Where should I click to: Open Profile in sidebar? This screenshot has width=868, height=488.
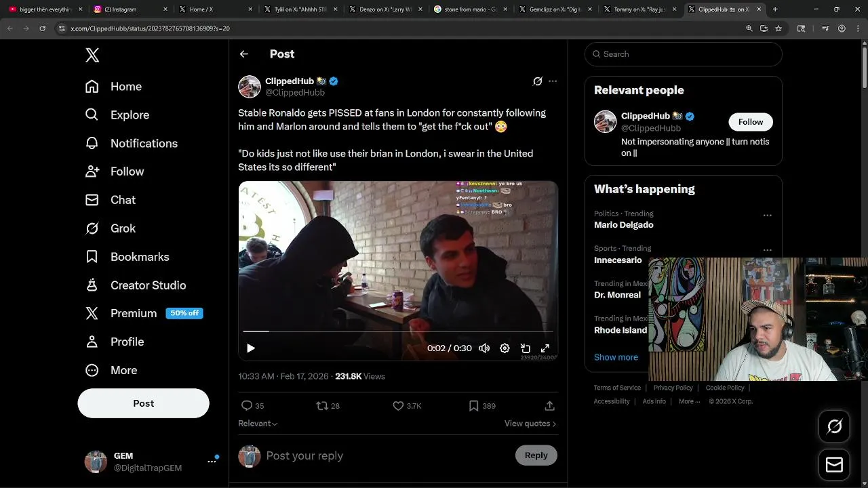click(x=114, y=342)
